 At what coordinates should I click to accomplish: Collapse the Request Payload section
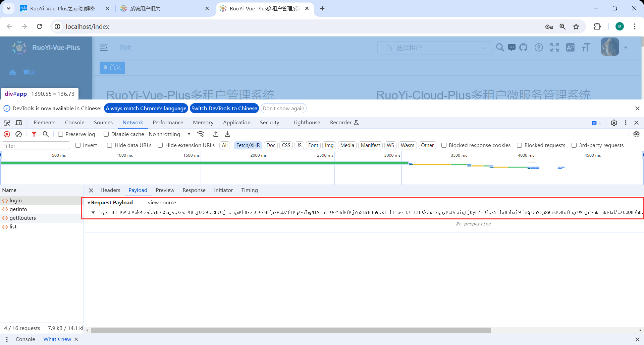pyautogui.click(x=89, y=203)
